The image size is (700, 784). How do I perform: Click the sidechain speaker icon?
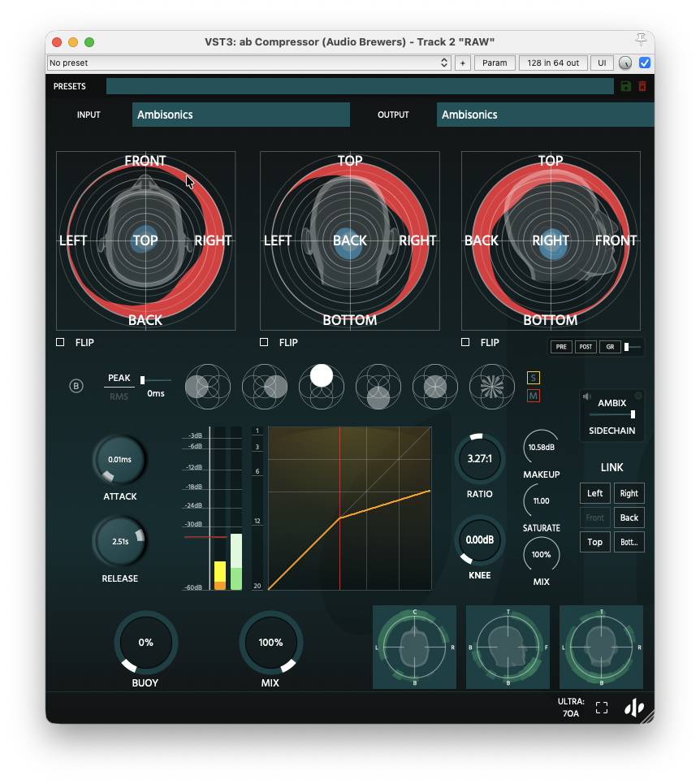587,396
